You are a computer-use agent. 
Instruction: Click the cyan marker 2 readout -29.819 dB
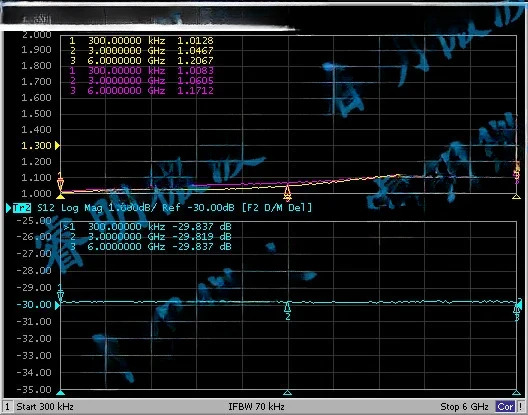[202, 236]
